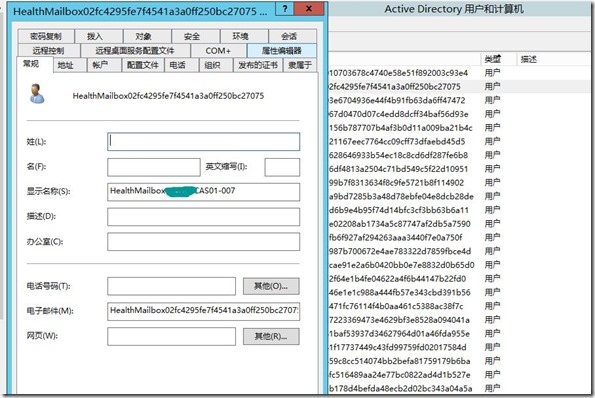The width and height of the screenshot is (595, 398).
Task: Select row ending 2f64e1b4fe04622a4f6b44147b22fd0
Action: point(459,278)
